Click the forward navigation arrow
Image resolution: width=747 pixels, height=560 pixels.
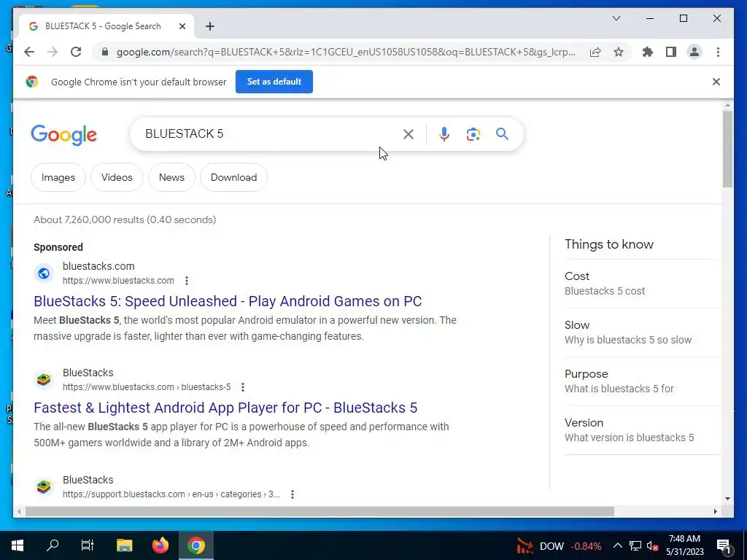click(53, 52)
